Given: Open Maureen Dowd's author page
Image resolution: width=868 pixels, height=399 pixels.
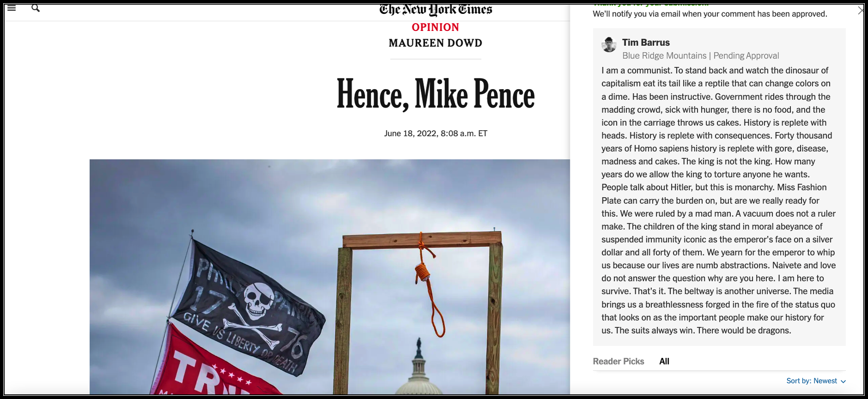Looking at the screenshot, I should pos(435,43).
